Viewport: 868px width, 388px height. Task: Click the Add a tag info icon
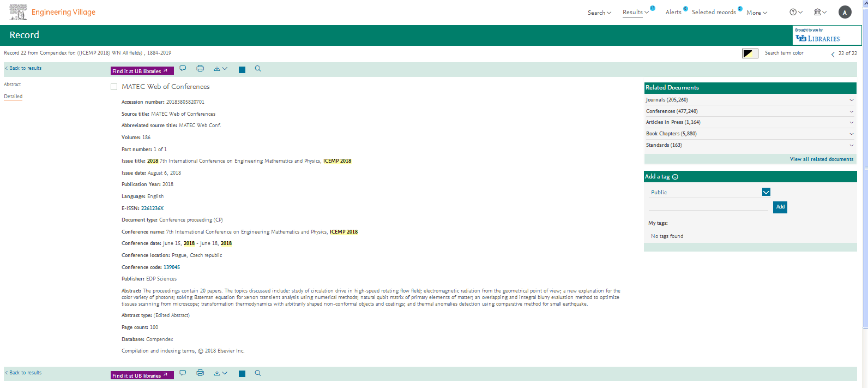675,177
